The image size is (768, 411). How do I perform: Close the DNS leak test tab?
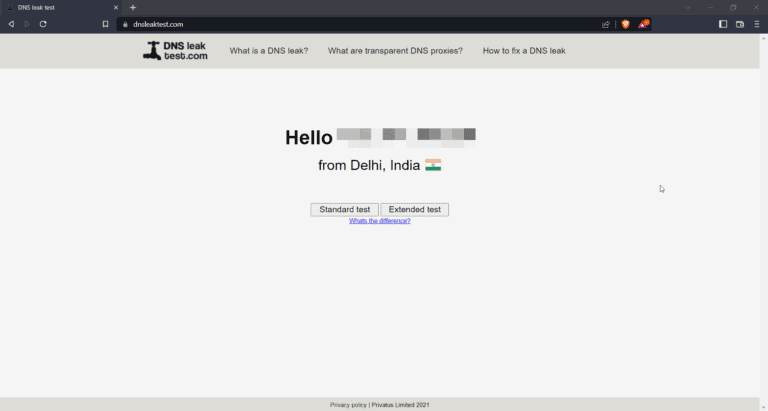point(115,7)
